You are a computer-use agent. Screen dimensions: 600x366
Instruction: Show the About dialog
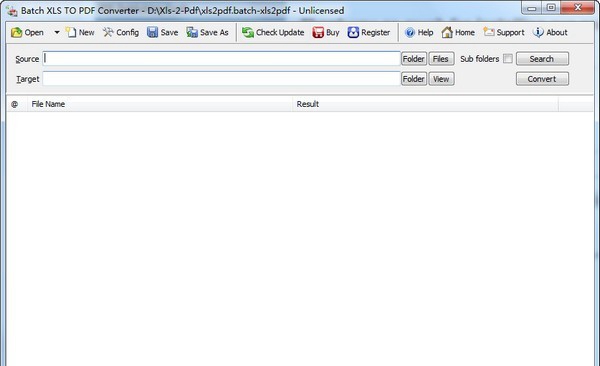pos(550,33)
